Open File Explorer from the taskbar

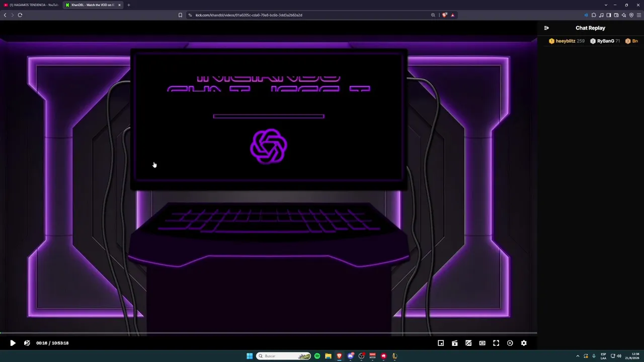point(328,356)
